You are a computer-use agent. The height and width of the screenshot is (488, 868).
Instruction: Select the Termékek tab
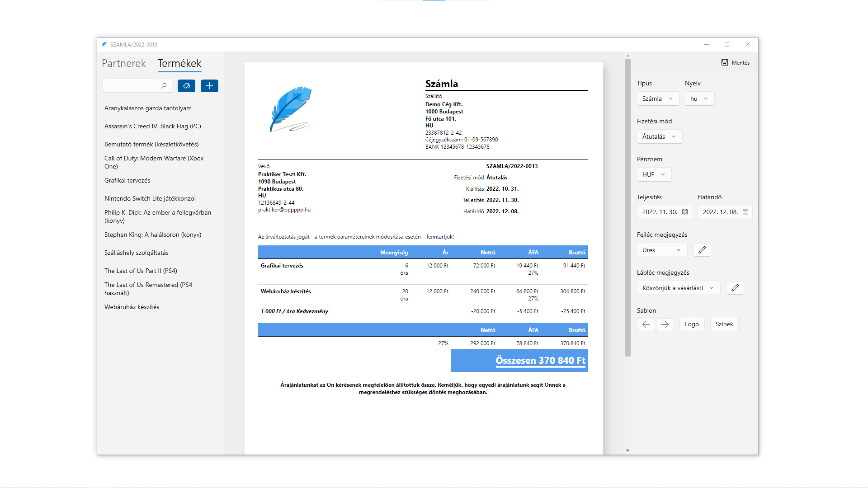click(x=179, y=63)
